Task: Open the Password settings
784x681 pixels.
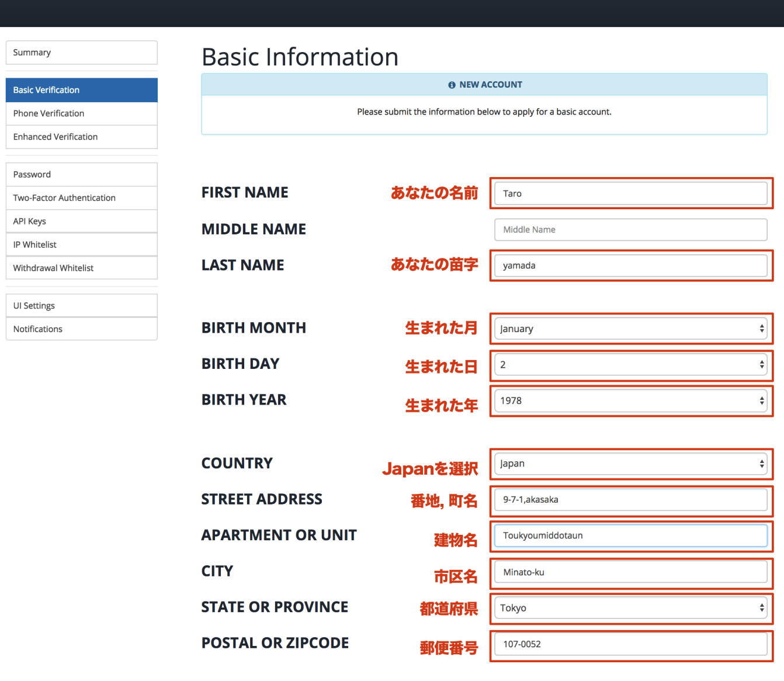Action: click(81, 174)
